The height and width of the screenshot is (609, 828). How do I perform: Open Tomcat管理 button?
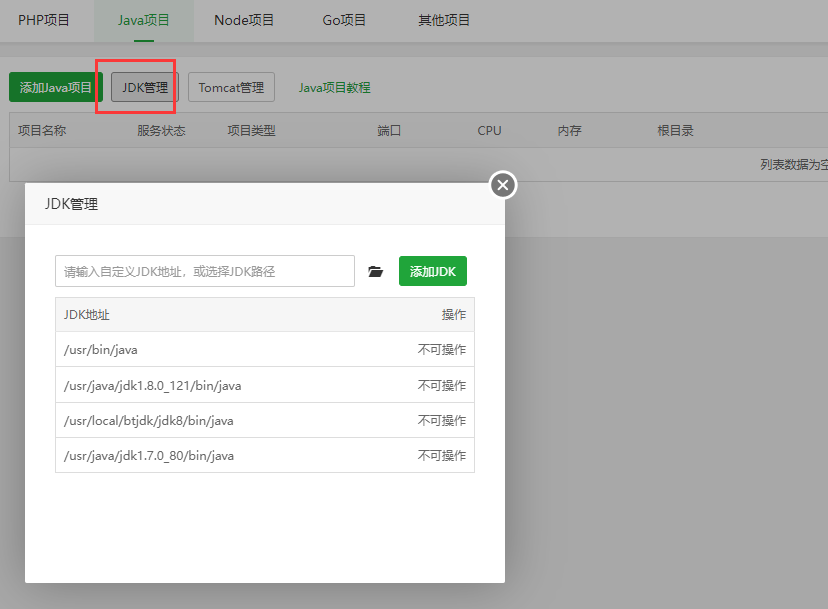(231, 87)
